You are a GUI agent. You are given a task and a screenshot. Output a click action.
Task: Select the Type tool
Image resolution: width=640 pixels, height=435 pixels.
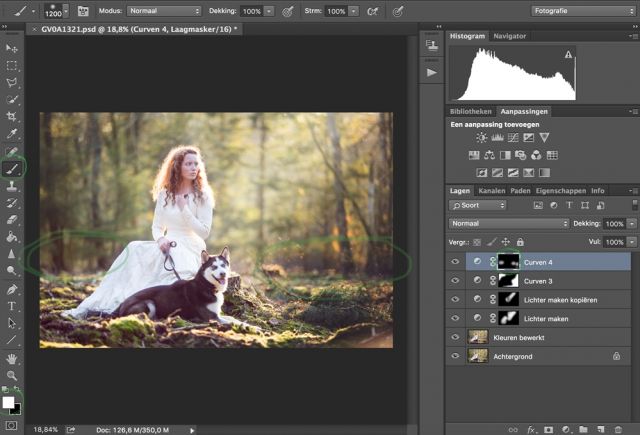point(11,306)
